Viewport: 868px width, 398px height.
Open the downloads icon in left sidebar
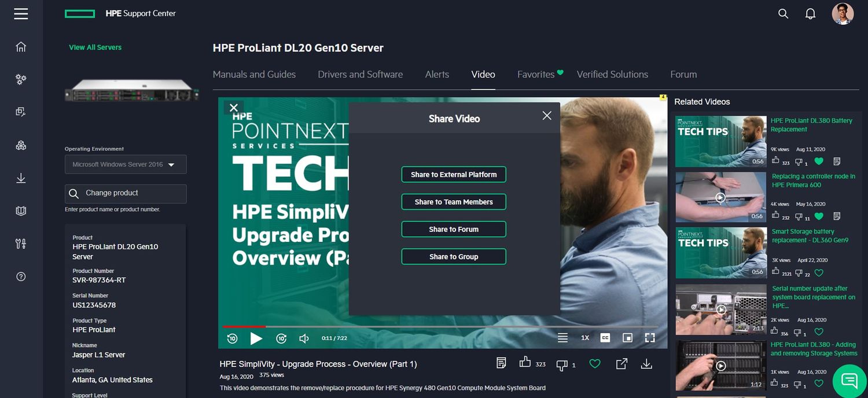click(x=21, y=178)
